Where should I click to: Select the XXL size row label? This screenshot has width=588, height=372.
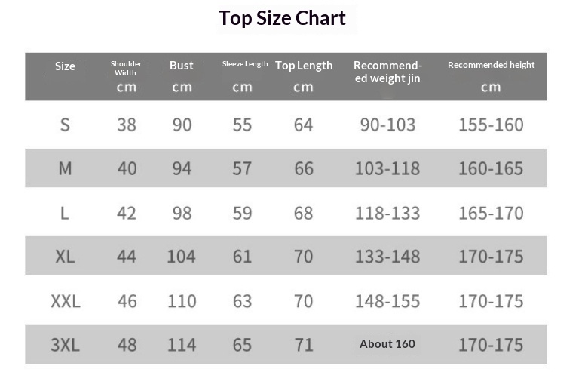pyautogui.click(x=65, y=301)
